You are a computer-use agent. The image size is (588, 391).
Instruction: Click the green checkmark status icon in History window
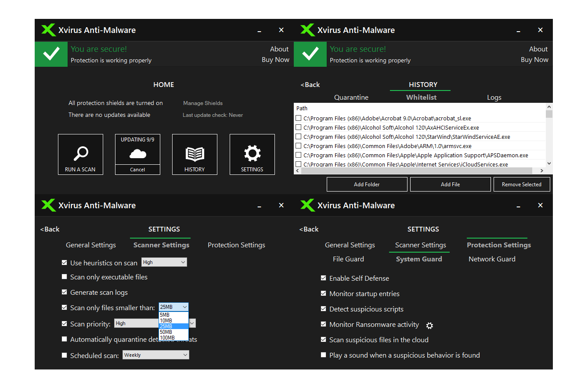pyautogui.click(x=310, y=54)
